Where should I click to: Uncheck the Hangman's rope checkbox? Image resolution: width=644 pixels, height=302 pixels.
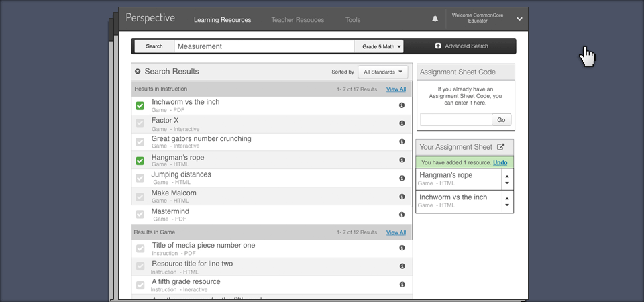coord(140,160)
